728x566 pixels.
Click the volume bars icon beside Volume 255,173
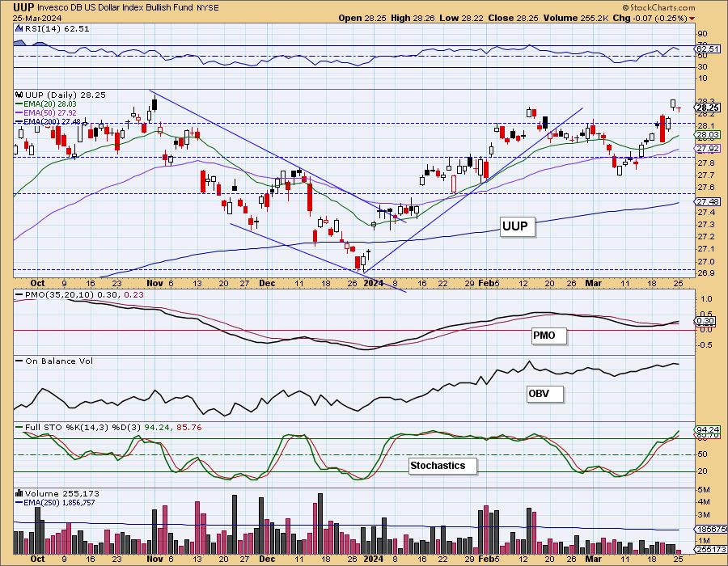(19, 493)
